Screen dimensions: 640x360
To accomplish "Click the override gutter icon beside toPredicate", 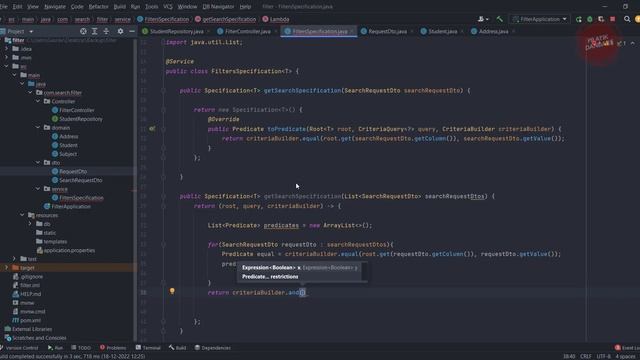I will point(152,129).
